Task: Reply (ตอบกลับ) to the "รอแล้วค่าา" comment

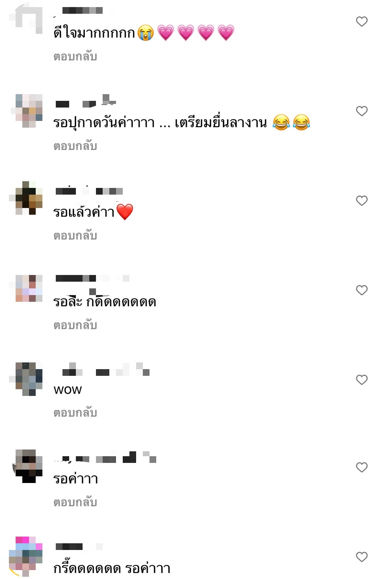Action: click(75, 236)
